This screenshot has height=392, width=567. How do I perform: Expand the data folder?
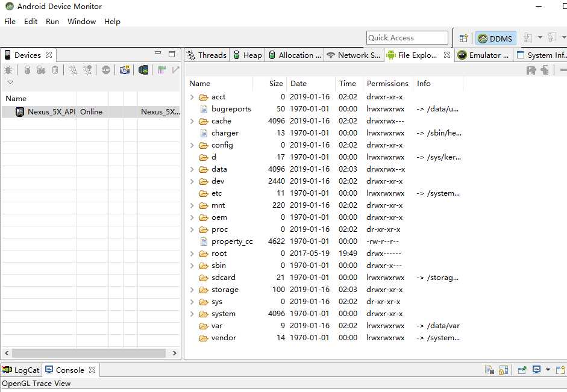click(x=192, y=169)
